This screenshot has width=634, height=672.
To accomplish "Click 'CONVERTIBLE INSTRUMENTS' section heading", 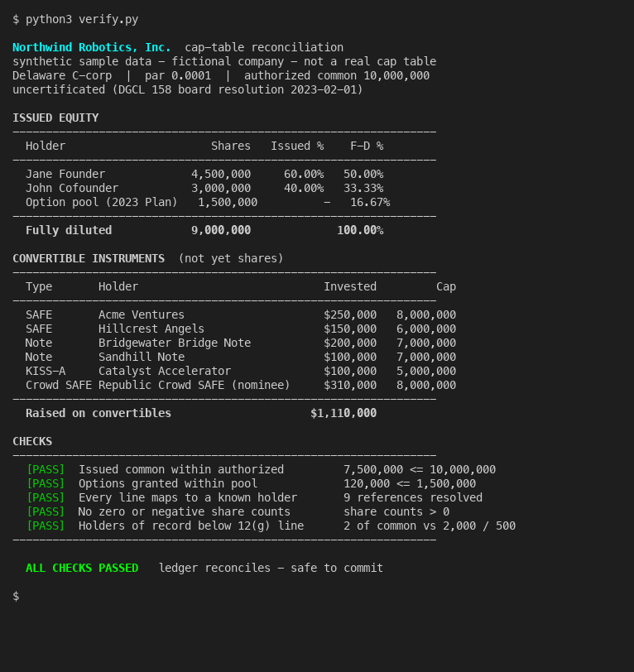I will tap(89, 258).
